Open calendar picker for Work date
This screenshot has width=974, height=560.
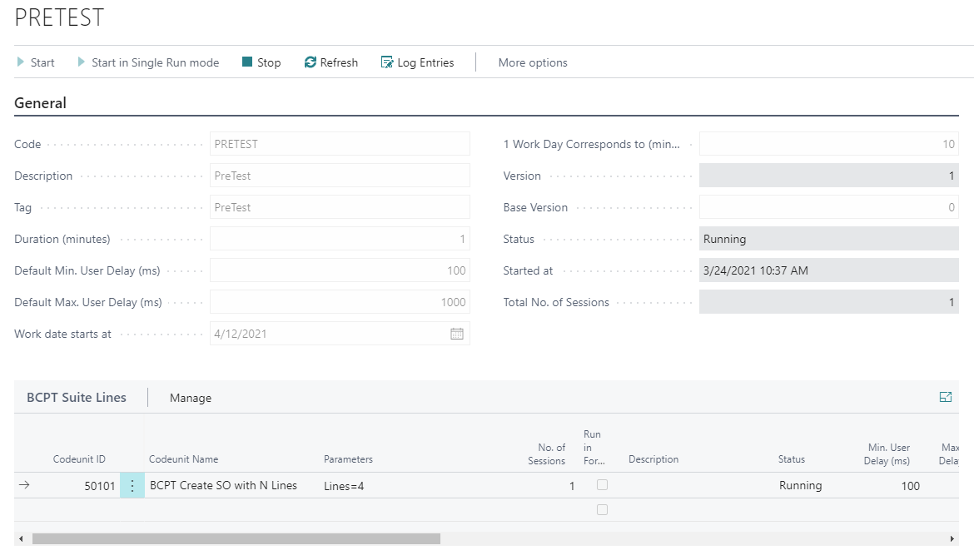(456, 334)
